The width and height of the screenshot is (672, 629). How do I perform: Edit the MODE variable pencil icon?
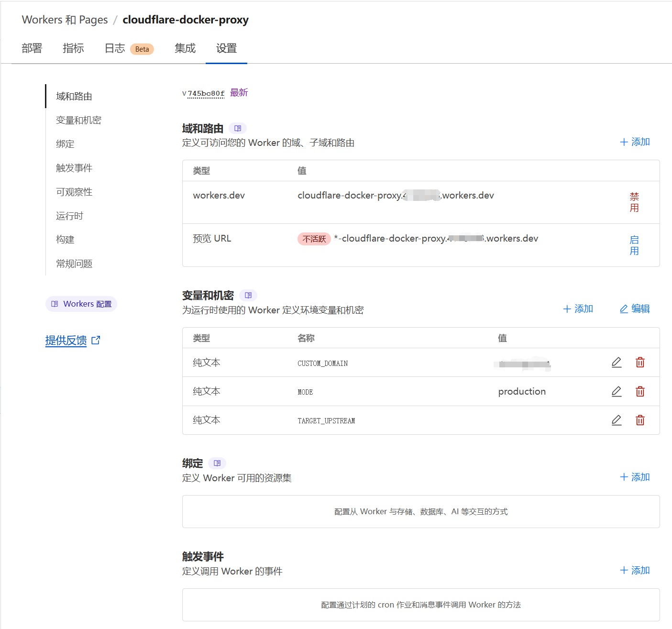pyautogui.click(x=617, y=392)
